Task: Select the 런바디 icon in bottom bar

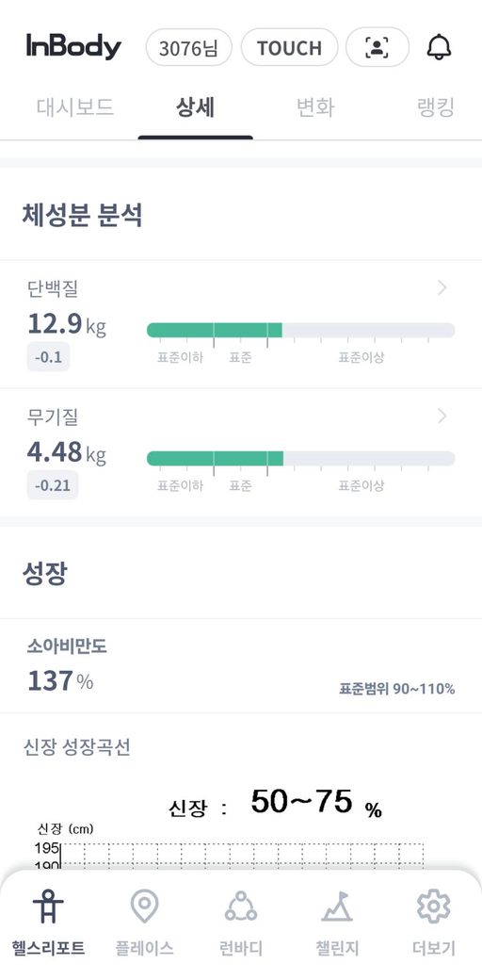Action: click(241, 906)
